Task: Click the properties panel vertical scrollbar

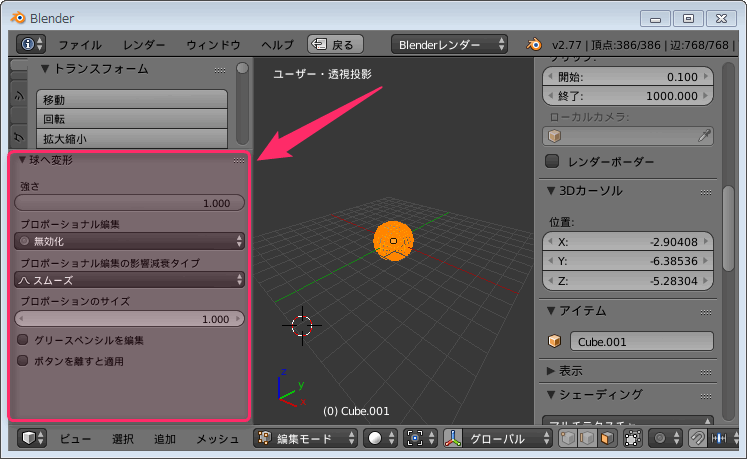Action: (728, 229)
